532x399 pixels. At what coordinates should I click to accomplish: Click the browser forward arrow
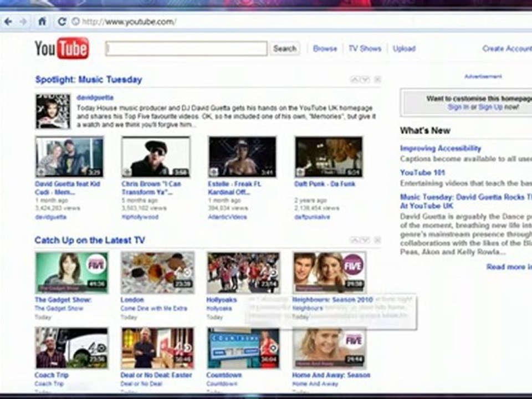[x=23, y=22]
